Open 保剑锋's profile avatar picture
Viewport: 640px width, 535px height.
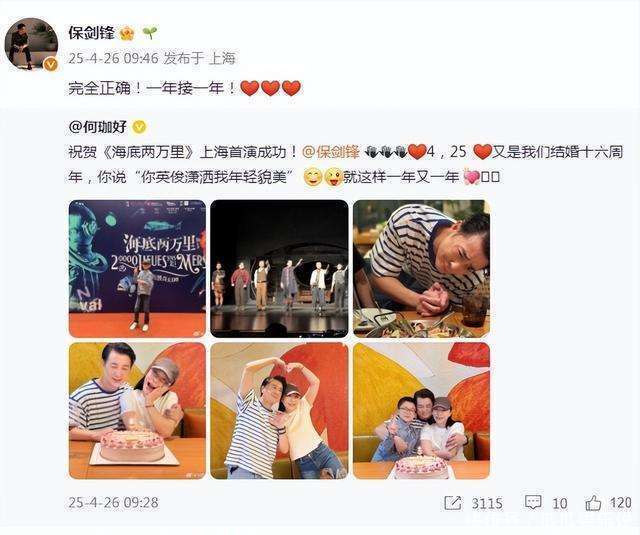pos(31,44)
